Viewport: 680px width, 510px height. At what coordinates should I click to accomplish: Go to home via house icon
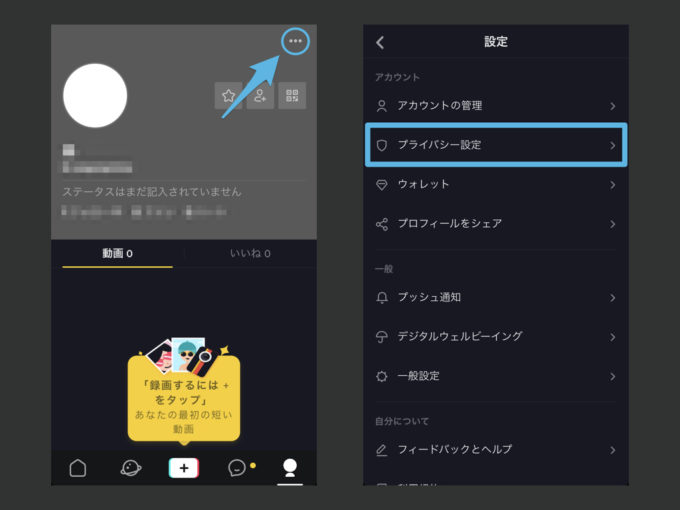coord(78,468)
